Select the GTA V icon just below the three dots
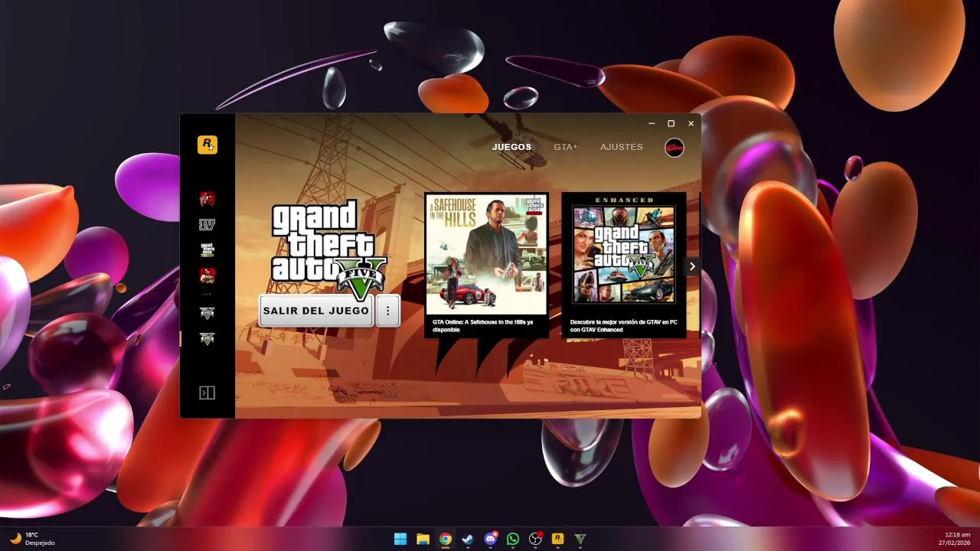This screenshot has height=551, width=980. 207,313
